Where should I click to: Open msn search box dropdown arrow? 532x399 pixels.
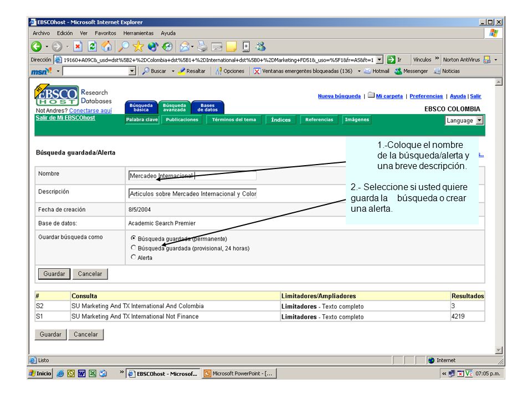(x=132, y=71)
